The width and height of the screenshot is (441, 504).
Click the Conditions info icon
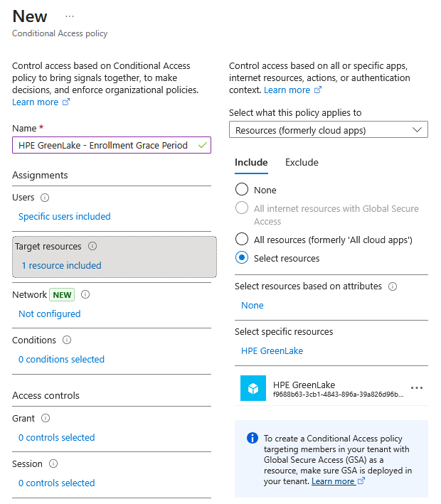(67, 341)
